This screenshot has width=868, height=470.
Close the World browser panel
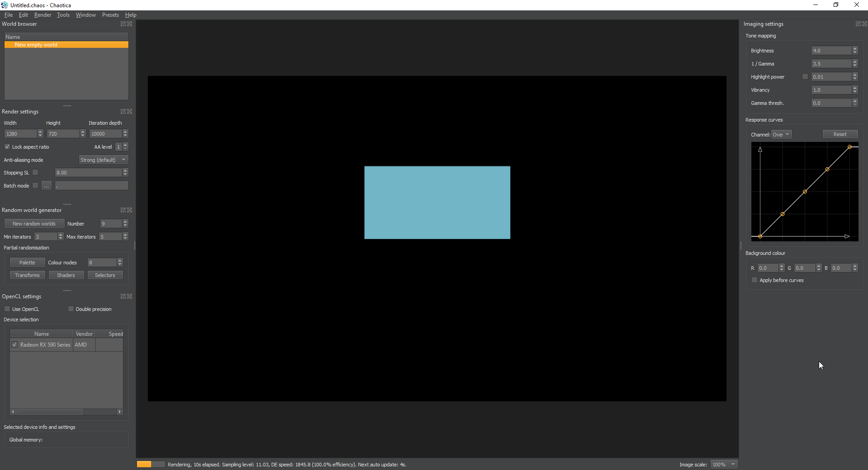click(130, 24)
